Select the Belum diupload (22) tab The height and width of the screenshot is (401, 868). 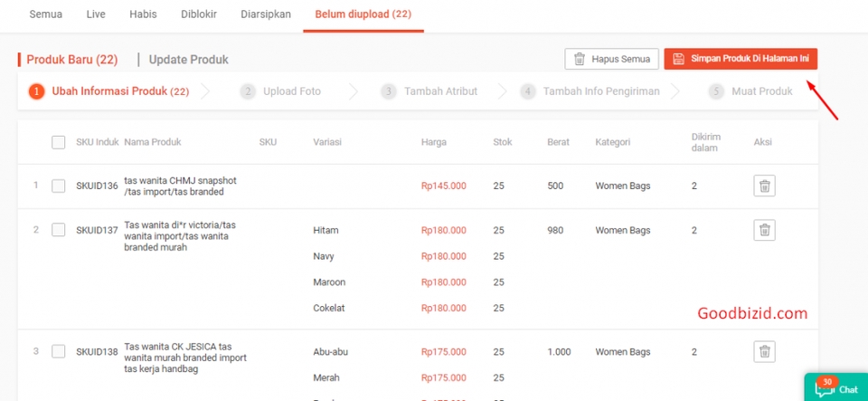pos(363,14)
